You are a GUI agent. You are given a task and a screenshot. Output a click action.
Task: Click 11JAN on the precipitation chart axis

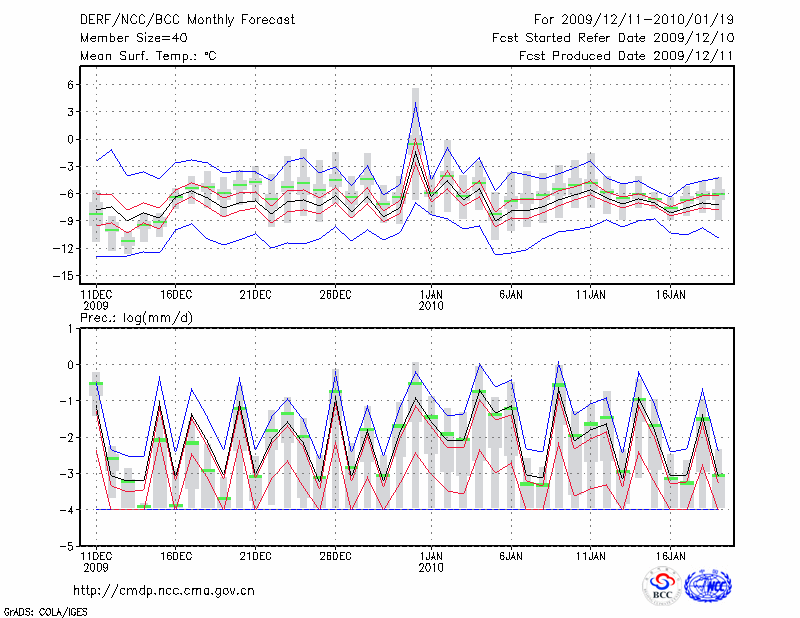coord(590,554)
